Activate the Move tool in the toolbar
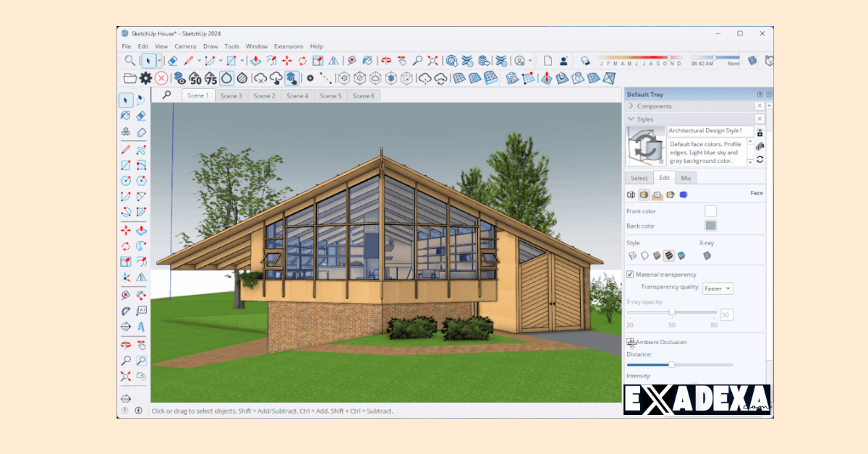 tap(125, 231)
